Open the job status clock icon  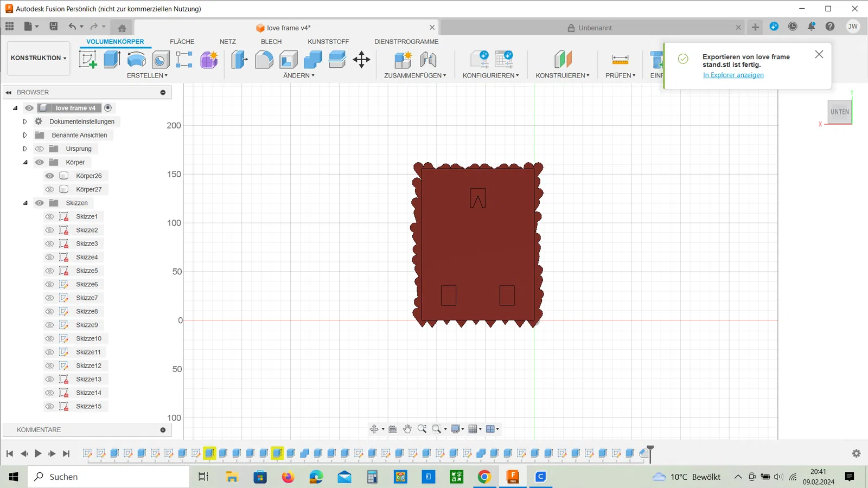(793, 27)
